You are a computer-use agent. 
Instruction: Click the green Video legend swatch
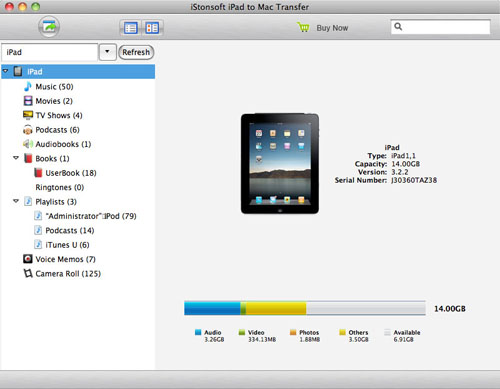[242, 332]
